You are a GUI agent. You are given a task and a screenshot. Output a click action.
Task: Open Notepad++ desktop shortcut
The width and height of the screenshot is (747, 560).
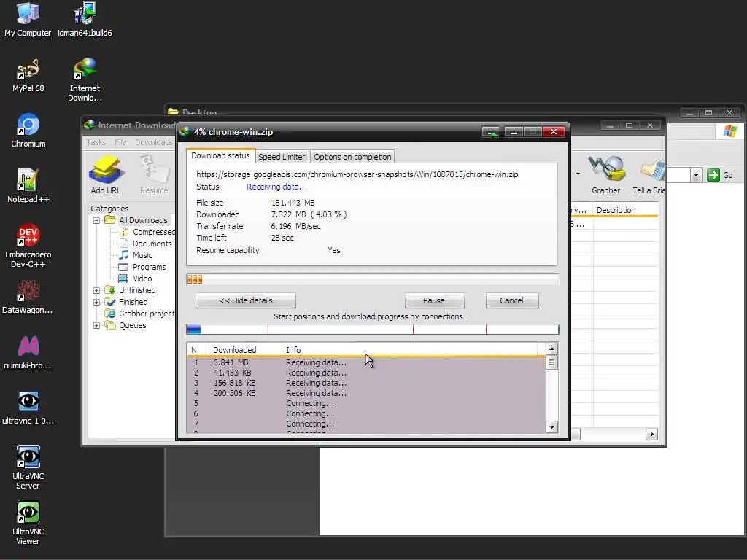28,186
